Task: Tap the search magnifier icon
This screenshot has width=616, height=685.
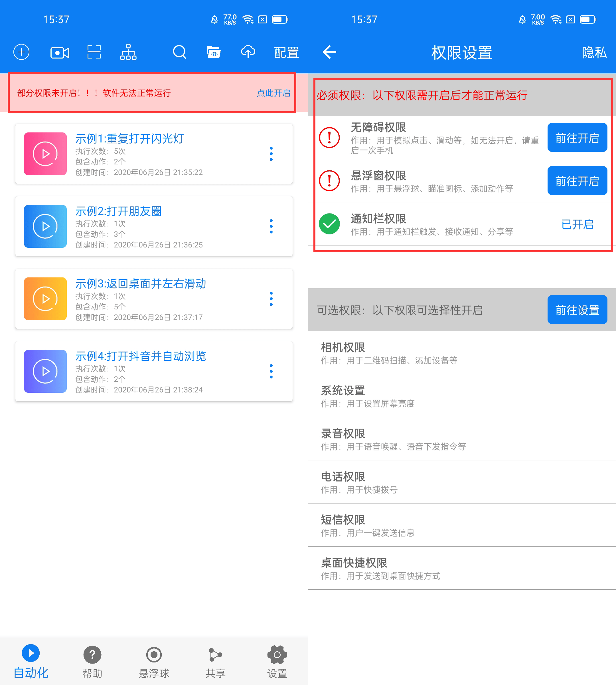Action: click(179, 52)
